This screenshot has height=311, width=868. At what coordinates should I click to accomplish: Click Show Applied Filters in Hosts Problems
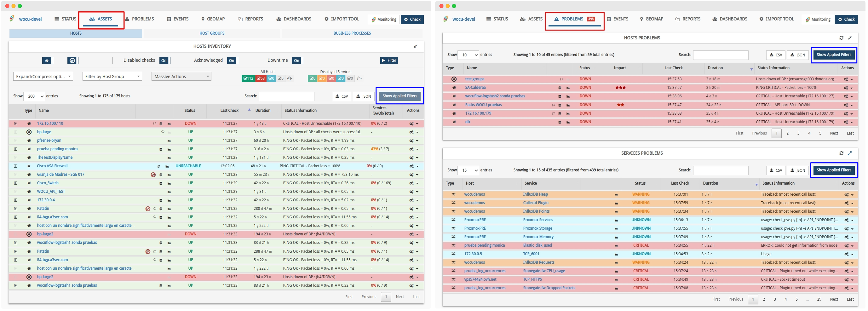[834, 55]
